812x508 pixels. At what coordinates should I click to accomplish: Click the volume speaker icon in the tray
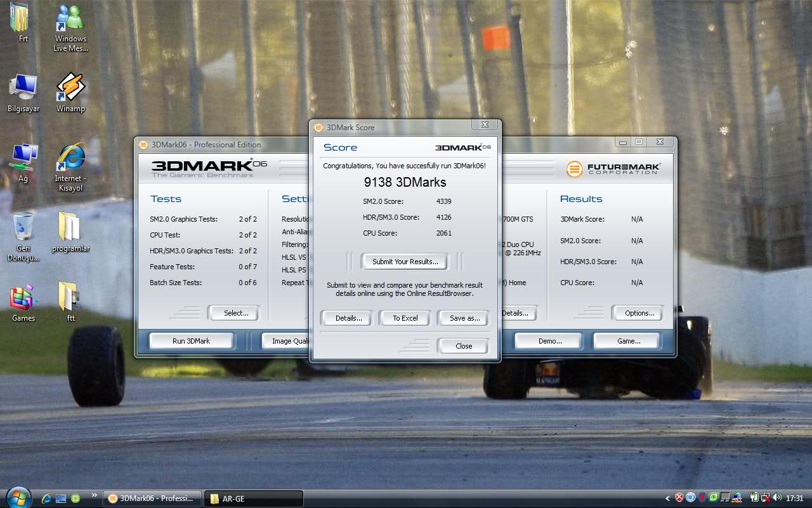[x=777, y=498]
